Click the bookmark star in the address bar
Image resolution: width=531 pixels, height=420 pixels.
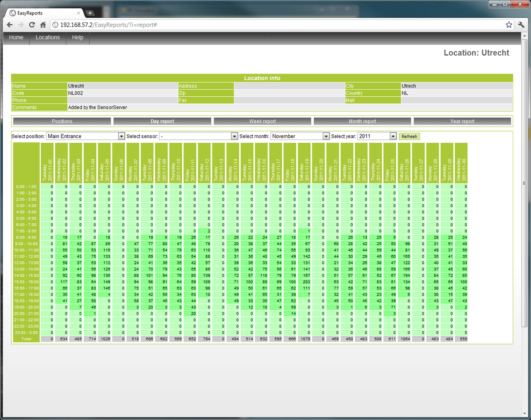click(x=509, y=24)
